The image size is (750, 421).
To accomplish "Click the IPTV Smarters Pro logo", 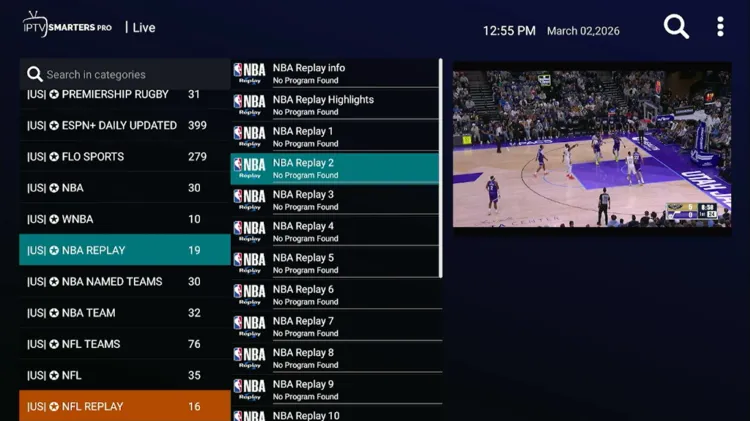I will coord(67,24).
